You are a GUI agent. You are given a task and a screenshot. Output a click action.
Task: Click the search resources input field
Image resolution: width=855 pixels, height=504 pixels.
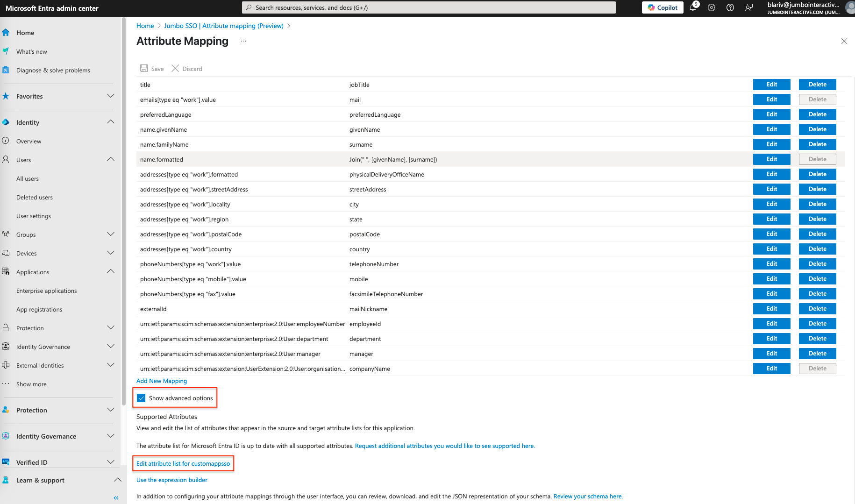point(429,7)
